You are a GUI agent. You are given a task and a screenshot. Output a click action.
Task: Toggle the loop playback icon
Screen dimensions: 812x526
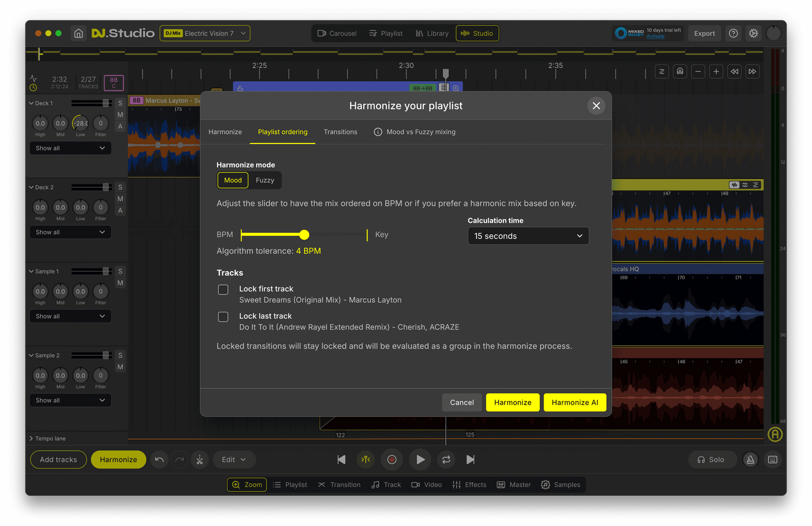446,459
